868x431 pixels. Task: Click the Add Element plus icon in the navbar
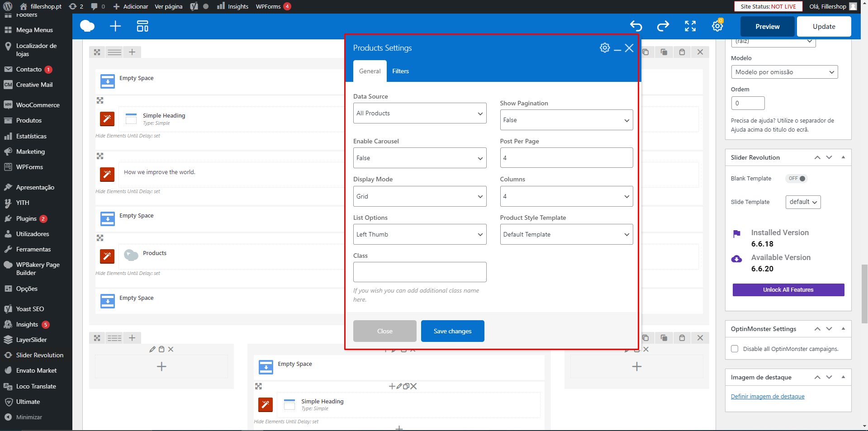click(x=115, y=26)
